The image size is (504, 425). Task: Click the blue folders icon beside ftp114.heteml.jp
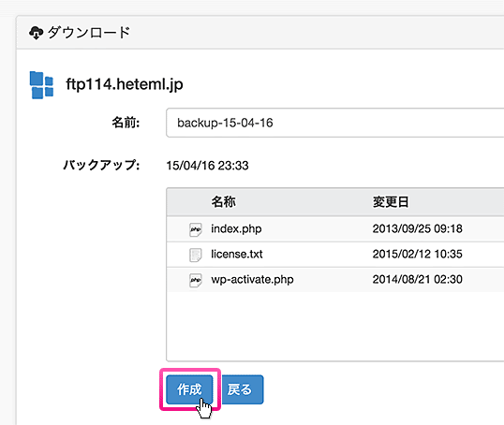(x=41, y=85)
